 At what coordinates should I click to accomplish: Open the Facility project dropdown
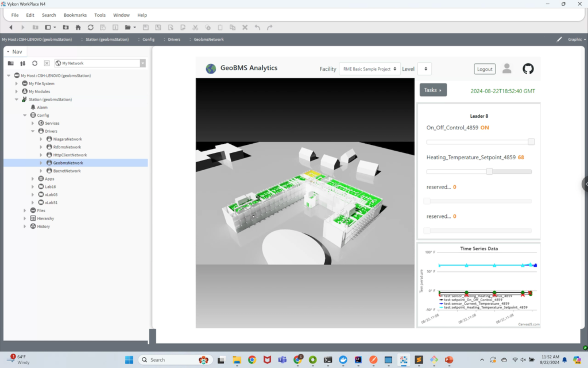(x=369, y=69)
